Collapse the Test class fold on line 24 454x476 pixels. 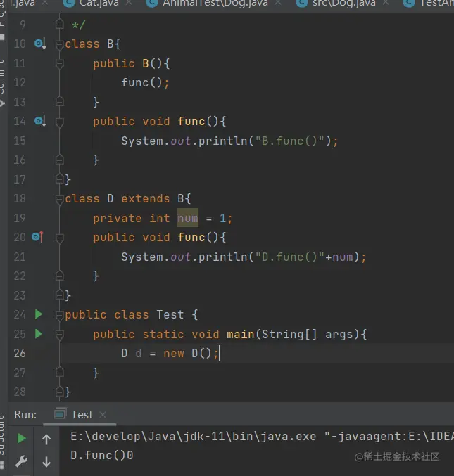click(60, 316)
